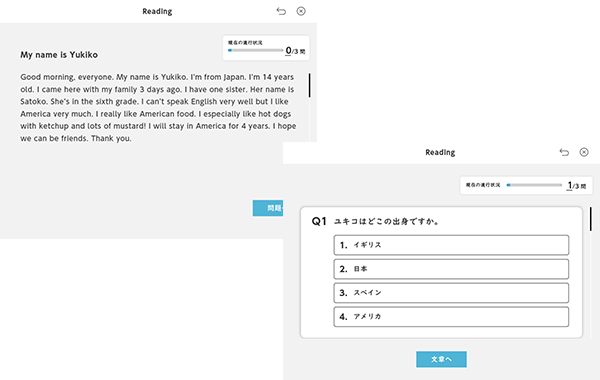Click the Reading title in the passage window

pos(157,11)
